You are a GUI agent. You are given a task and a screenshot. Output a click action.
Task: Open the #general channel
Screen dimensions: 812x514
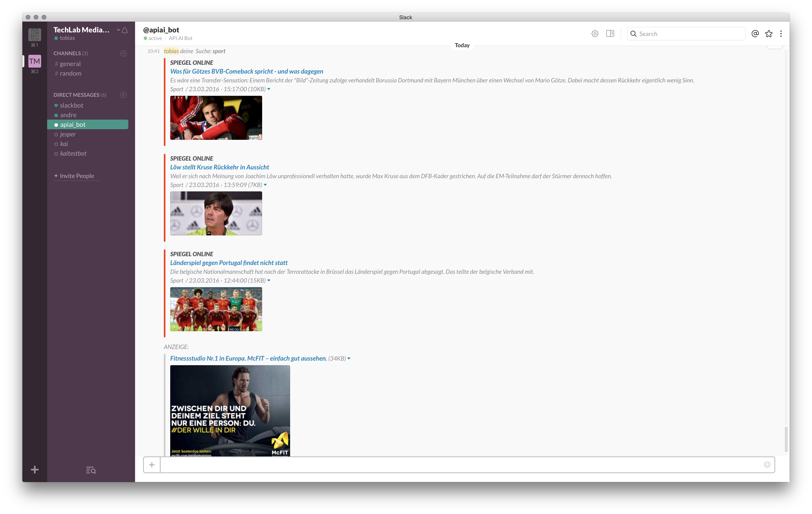[70, 64]
